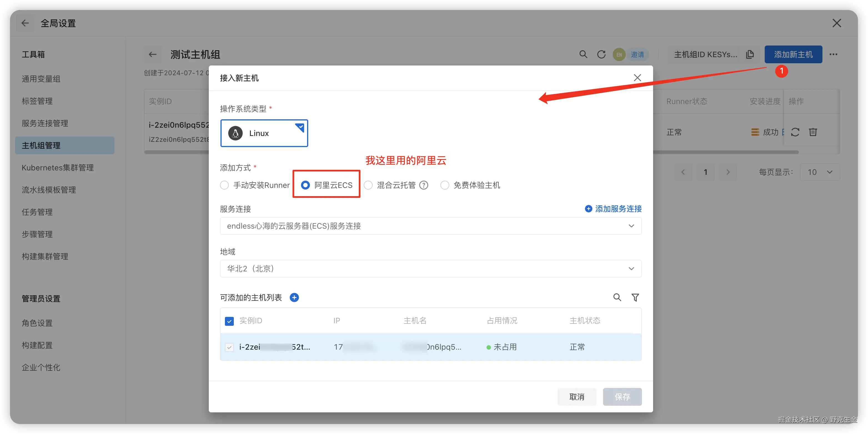Click help question mark next to 混合云托管
The image size is (868, 434).
(423, 185)
